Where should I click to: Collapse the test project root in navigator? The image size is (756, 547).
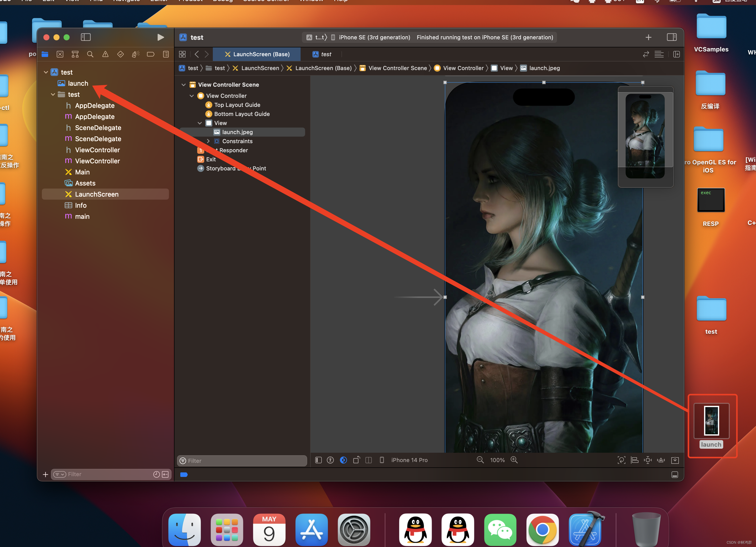coord(46,72)
